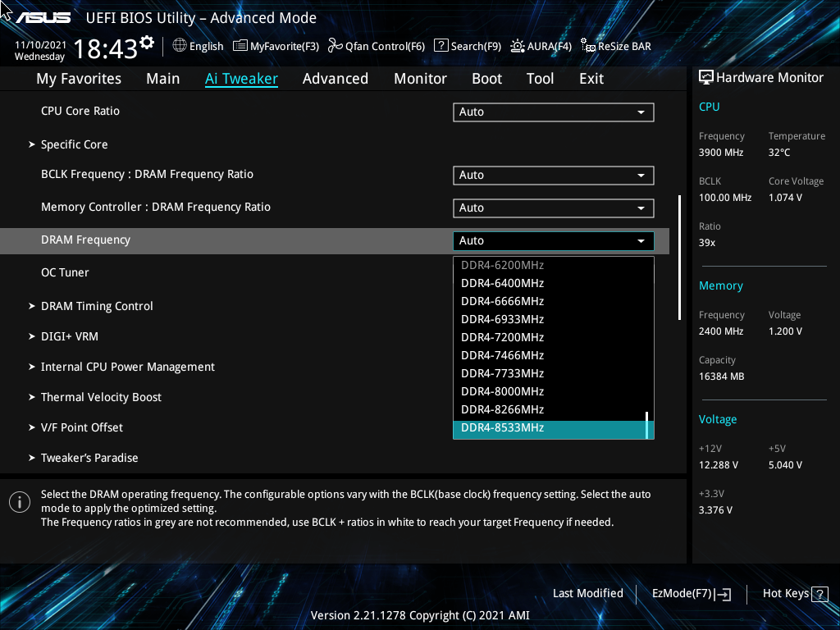The width and height of the screenshot is (840, 630).
Task: Click the globe language icon
Action: coord(180,46)
